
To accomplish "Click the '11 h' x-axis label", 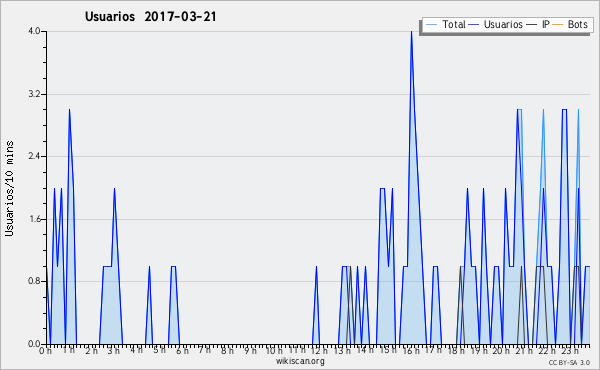I will tap(297, 350).
